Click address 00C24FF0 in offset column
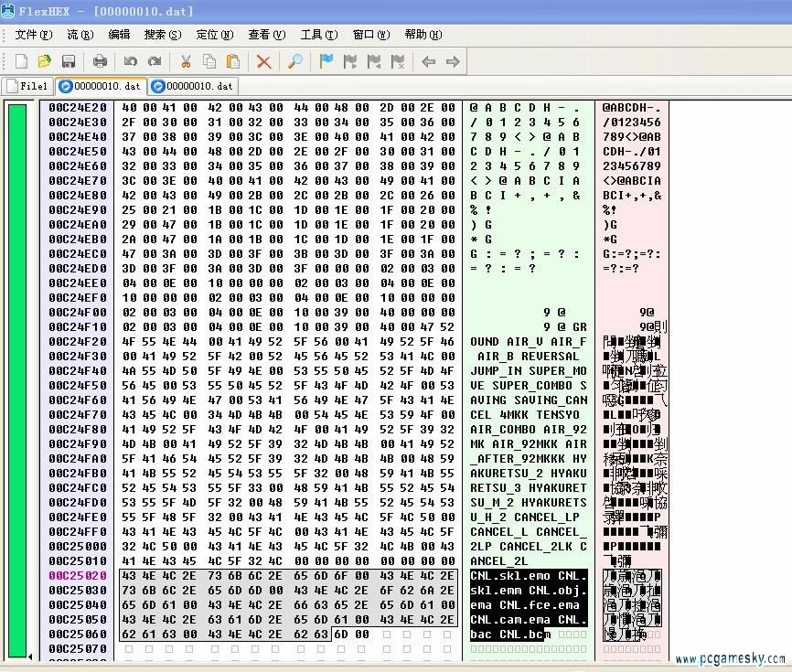The image size is (792, 672). pos(78,532)
